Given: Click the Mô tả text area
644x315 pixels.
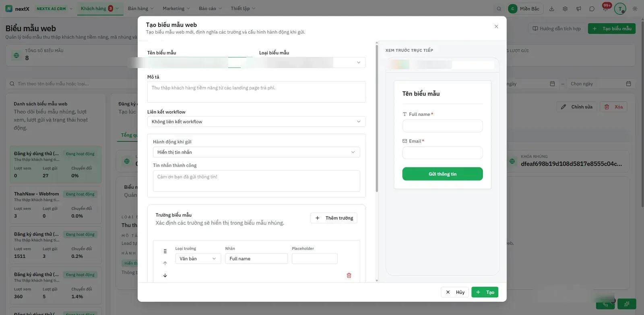Looking at the screenshot, I should 256,92.
